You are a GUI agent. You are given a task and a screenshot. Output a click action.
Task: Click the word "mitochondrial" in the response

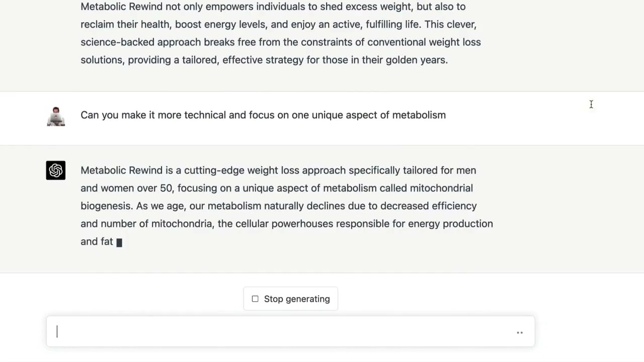(441, 188)
